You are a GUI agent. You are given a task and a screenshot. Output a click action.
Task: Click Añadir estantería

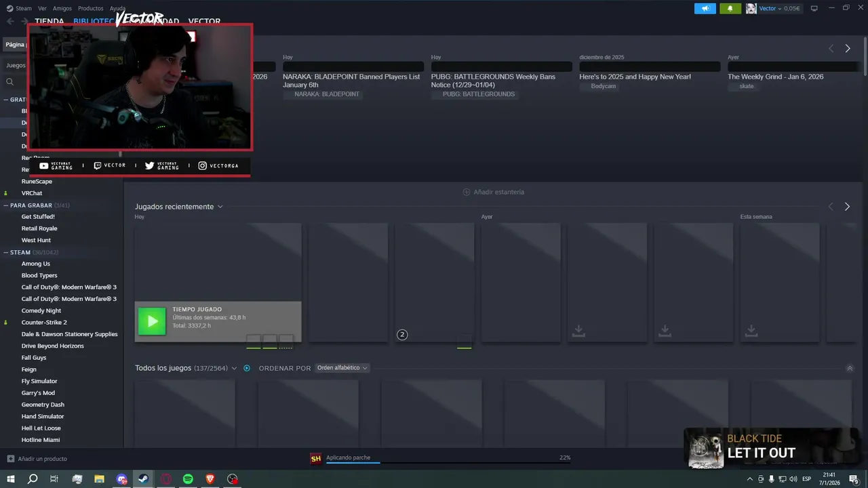(x=498, y=192)
